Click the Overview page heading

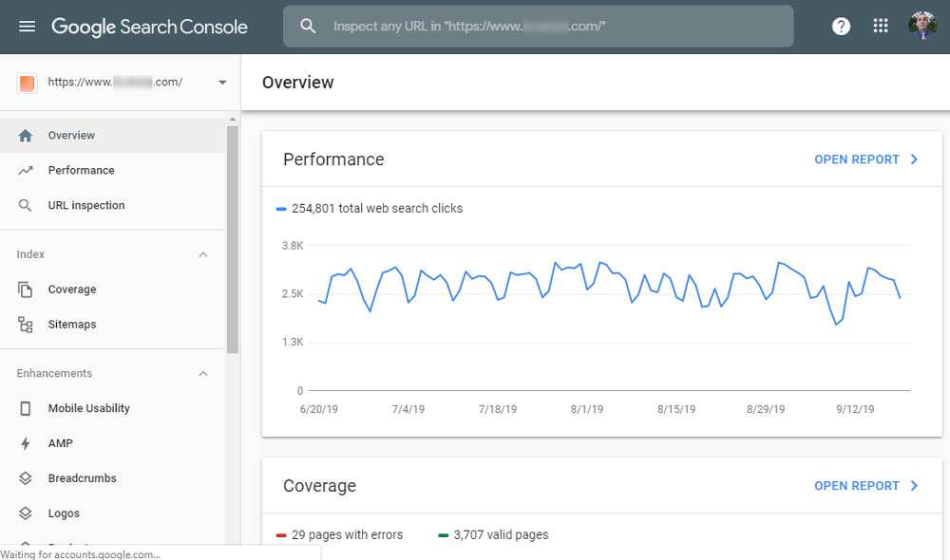[x=297, y=83]
